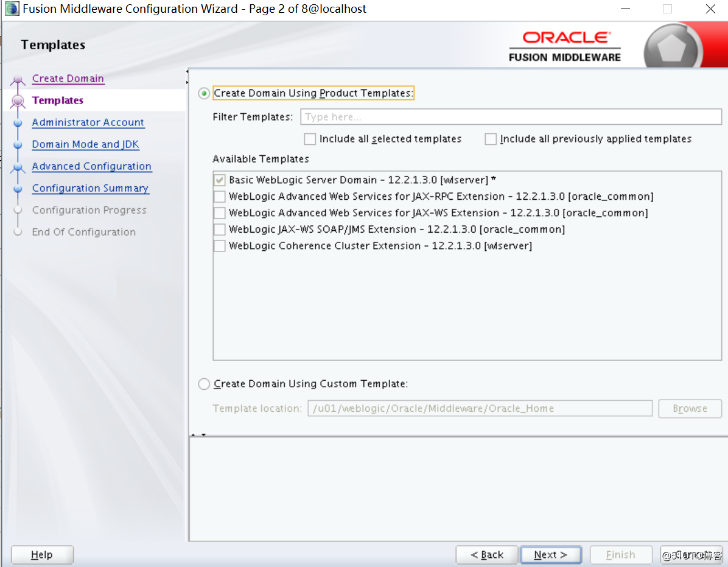728x567 pixels.
Task: Click the wizard application icon in title bar
Action: point(11,9)
